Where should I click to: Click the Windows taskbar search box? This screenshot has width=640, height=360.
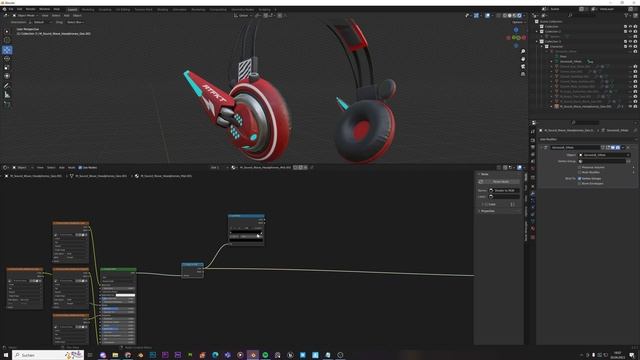(x=48, y=355)
